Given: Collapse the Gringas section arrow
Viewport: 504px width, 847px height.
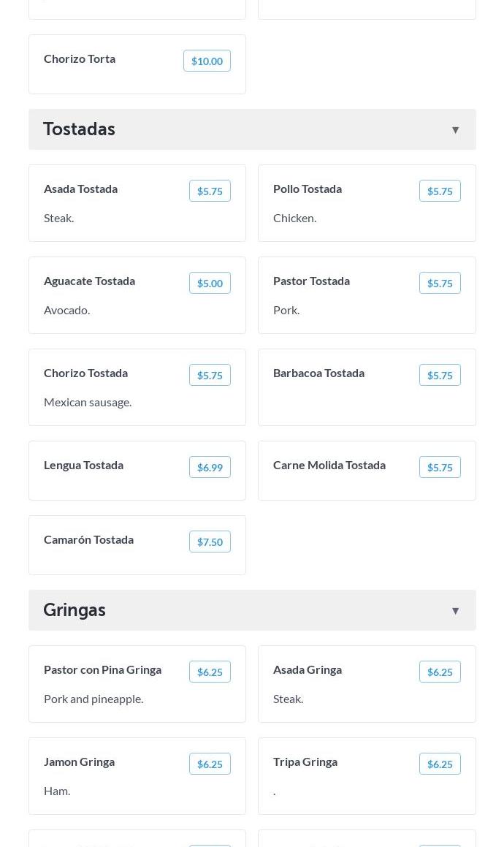Looking at the screenshot, I should click(455, 611).
